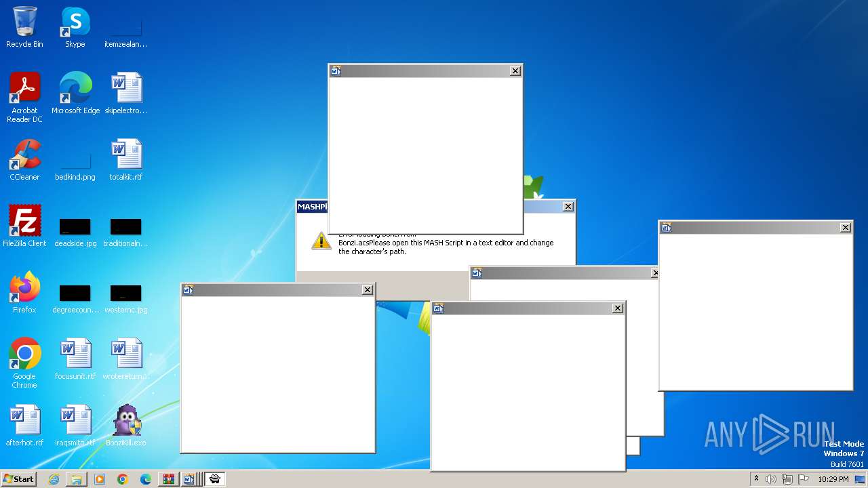868x488 pixels.
Task: Click the 'change the character's path' message text
Action: click(x=446, y=247)
